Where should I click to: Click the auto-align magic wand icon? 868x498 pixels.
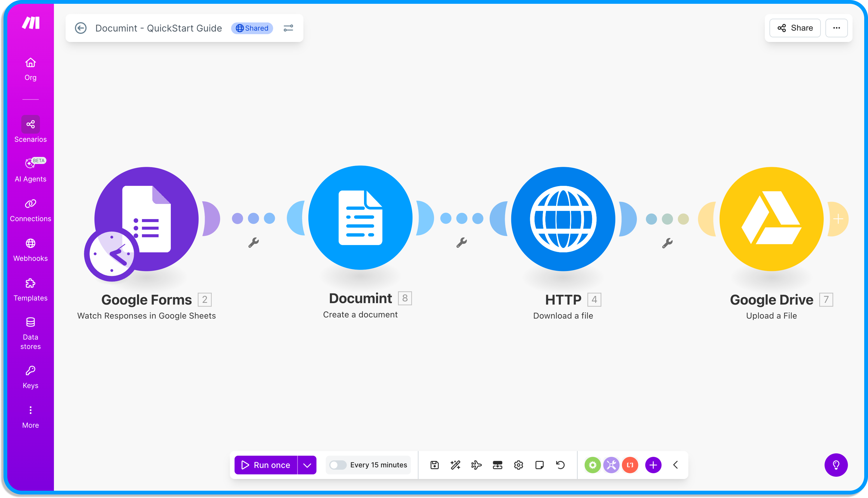pyautogui.click(x=455, y=465)
